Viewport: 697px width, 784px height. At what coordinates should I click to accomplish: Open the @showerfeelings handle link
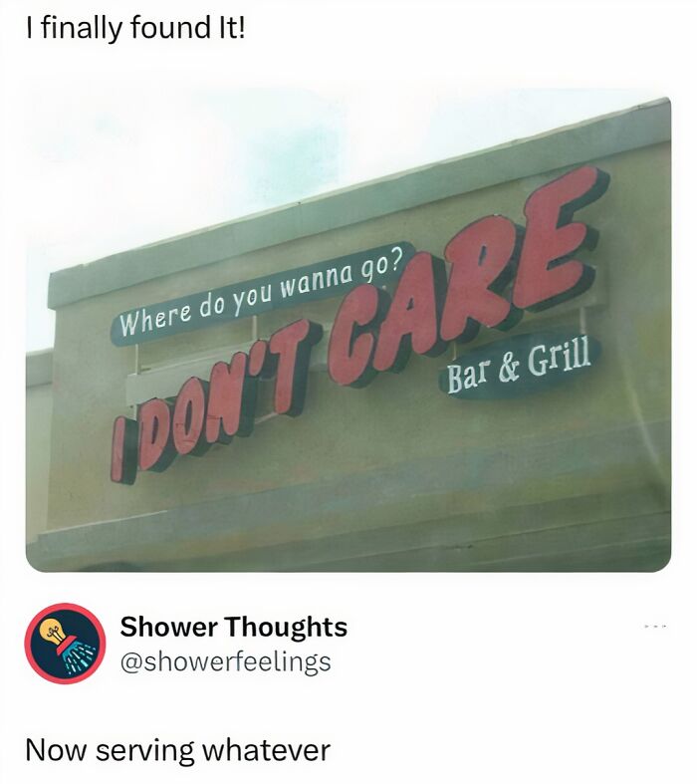click(225, 661)
